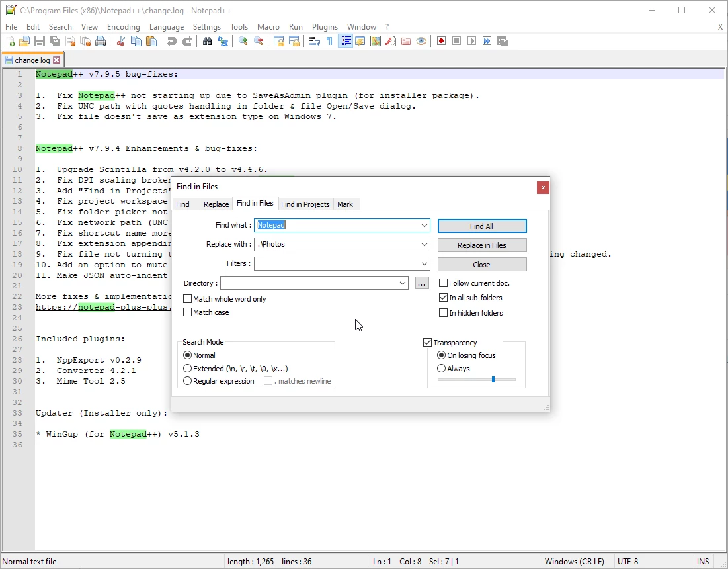The height and width of the screenshot is (569, 728).
Task: Click the Zoom Out magnifier icon
Action: (x=258, y=41)
